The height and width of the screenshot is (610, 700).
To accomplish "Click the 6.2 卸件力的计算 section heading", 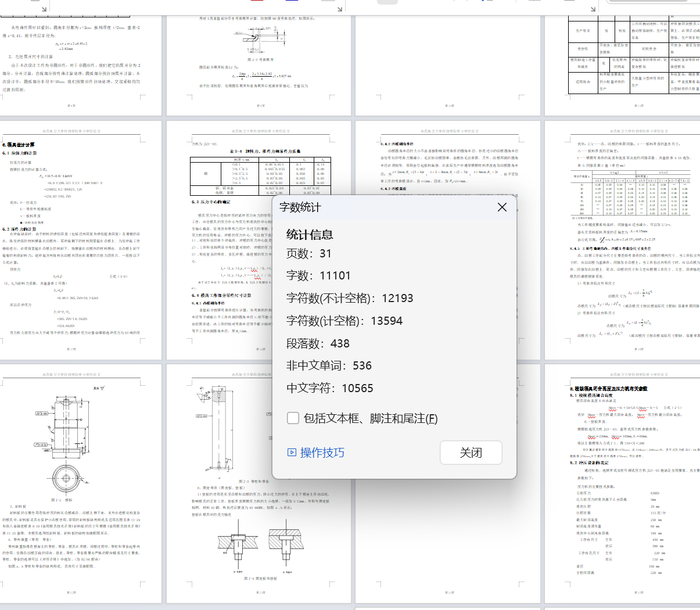I will click(x=19, y=229).
